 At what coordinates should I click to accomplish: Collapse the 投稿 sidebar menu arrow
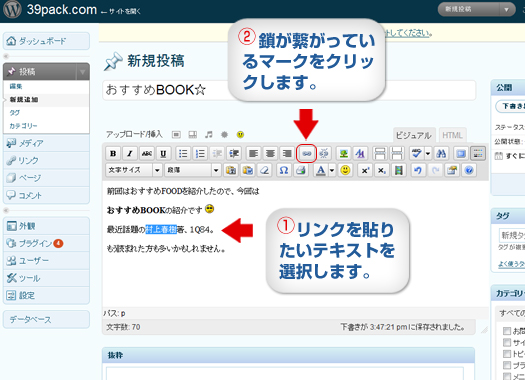point(82,72)
